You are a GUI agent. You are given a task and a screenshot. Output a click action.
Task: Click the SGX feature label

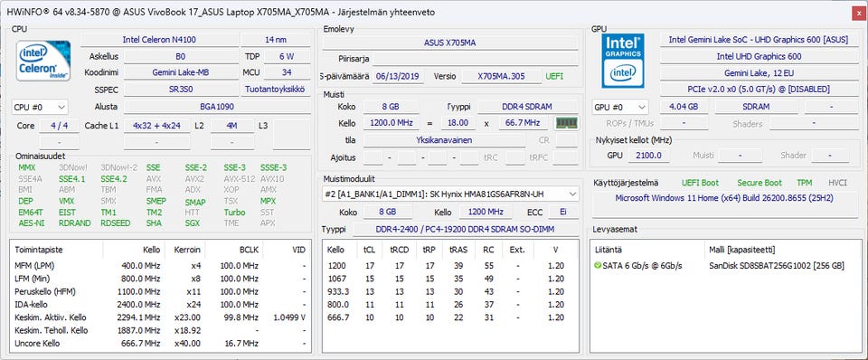pyautogui.click(x=193, y=223)
